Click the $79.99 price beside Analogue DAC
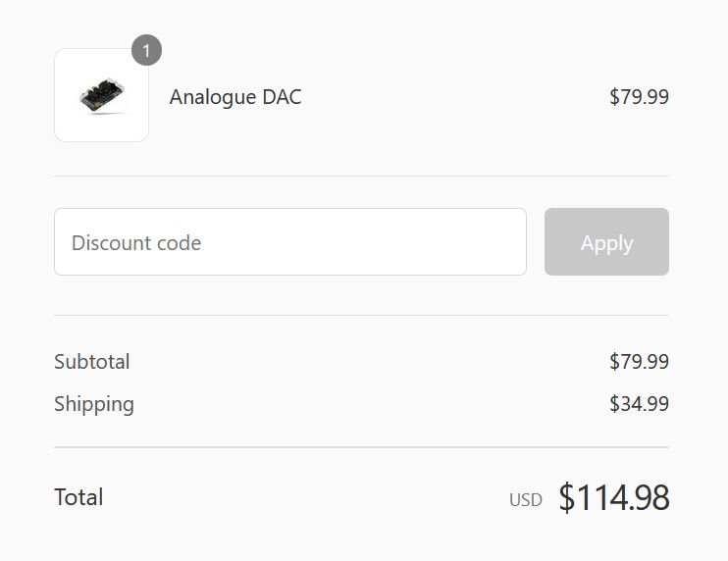The height and width of the screenshot is (561, 728). [x=639, y=97]
